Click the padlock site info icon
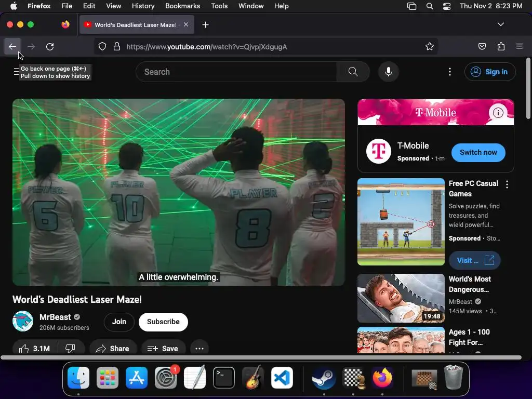The width and height of the screenshot is (532, 399). click(117, 46)
